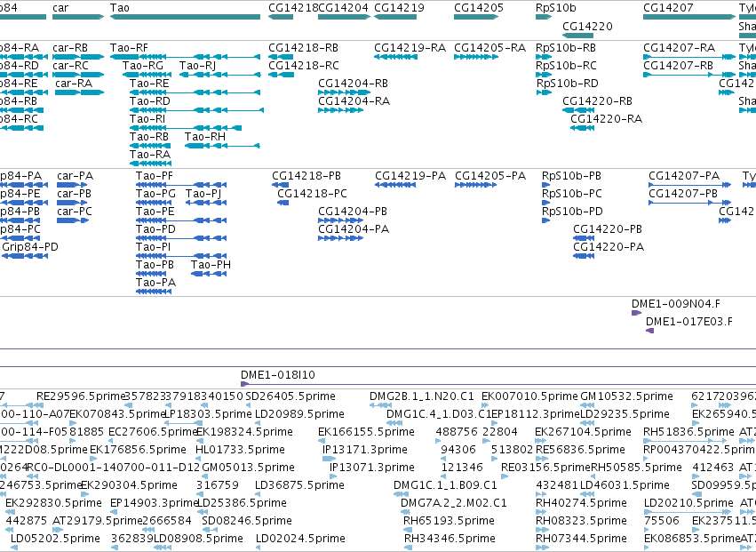Click the Tao-RE transcript label
Image resolution: width=756 pixels, height=552 pixels.
pos(149,84)
